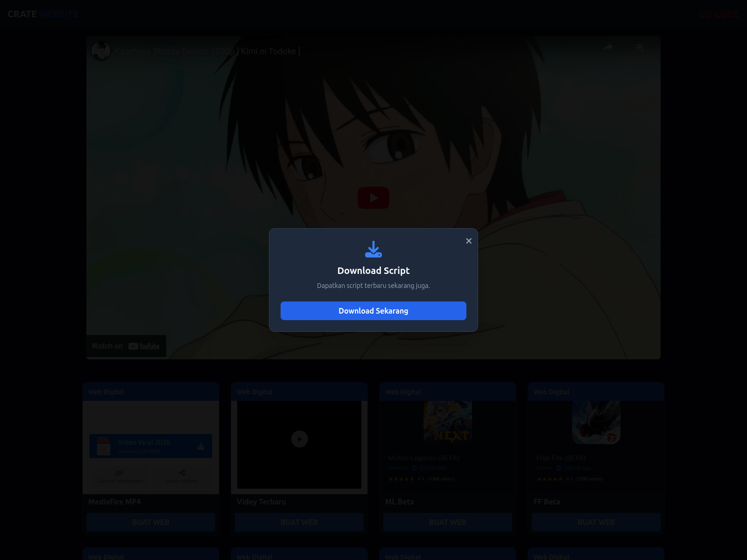
Task: Click the play icon in Videy Terbaru preview
Action: point(300,439)
